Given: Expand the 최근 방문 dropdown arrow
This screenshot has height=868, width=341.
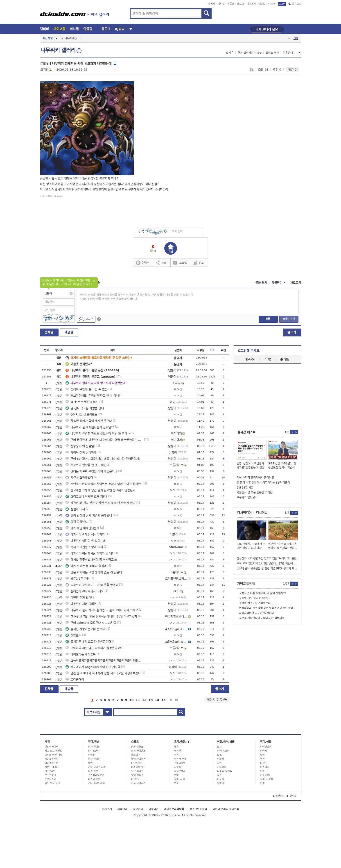Looking at the screenshot, I should [x=56, y=38].
